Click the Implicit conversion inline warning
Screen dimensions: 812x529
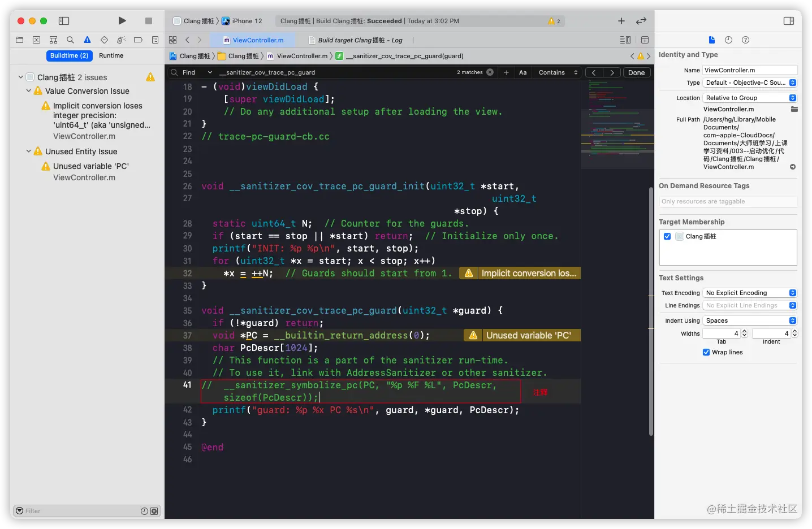tap(520, 273)
